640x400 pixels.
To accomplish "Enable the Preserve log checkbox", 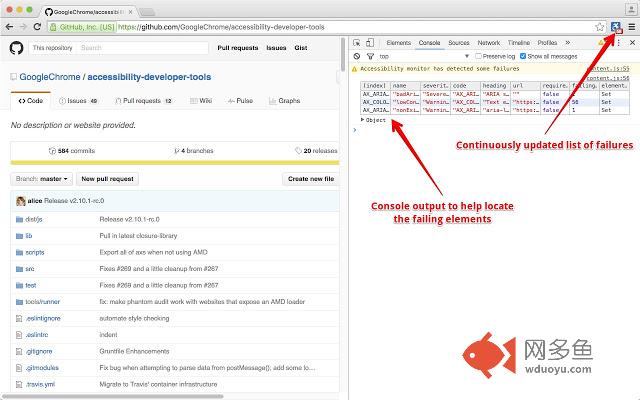I will coord(478,56).
